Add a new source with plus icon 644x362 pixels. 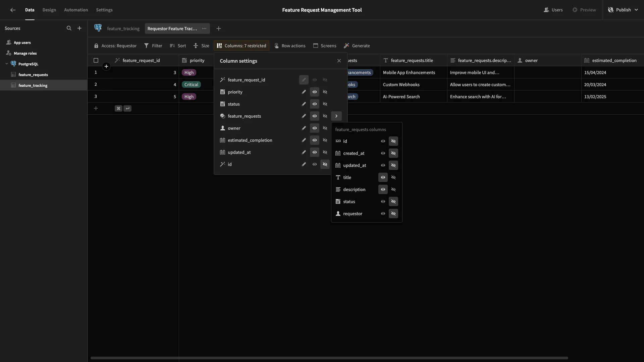[x=79, y=28]
